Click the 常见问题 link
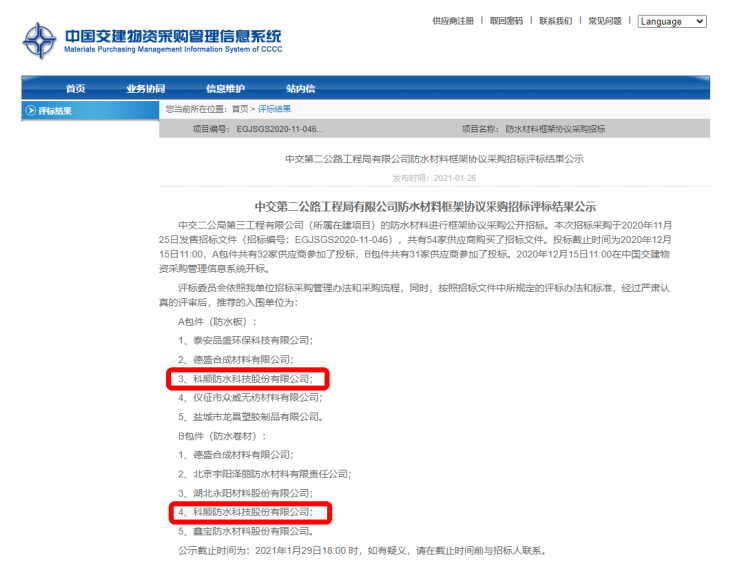 pyautogui.click(x=605, y=21)
